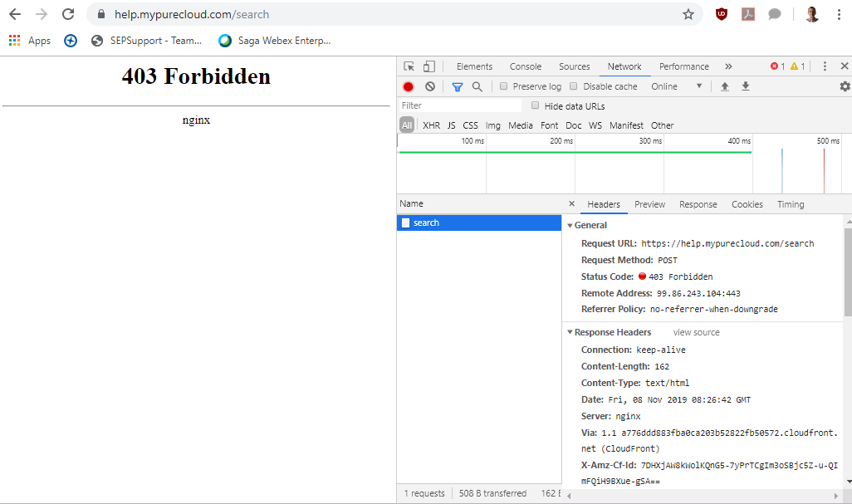Open the Chrome profile avatar
Image resolution: width=852 pixels, height=504 pixels.
pos(812,15)
